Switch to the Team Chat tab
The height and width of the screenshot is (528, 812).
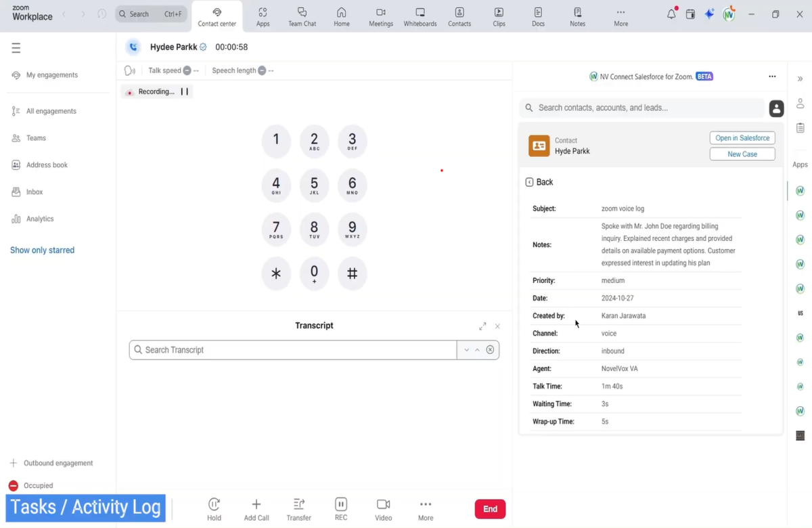302,17
